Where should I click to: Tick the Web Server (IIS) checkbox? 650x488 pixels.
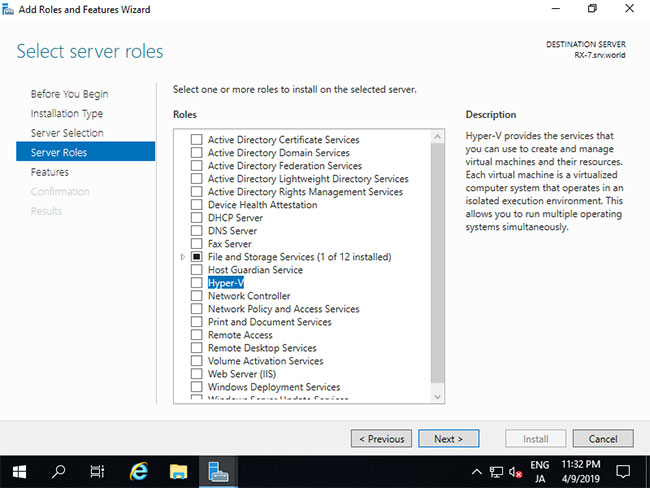[x=196, y=374]
